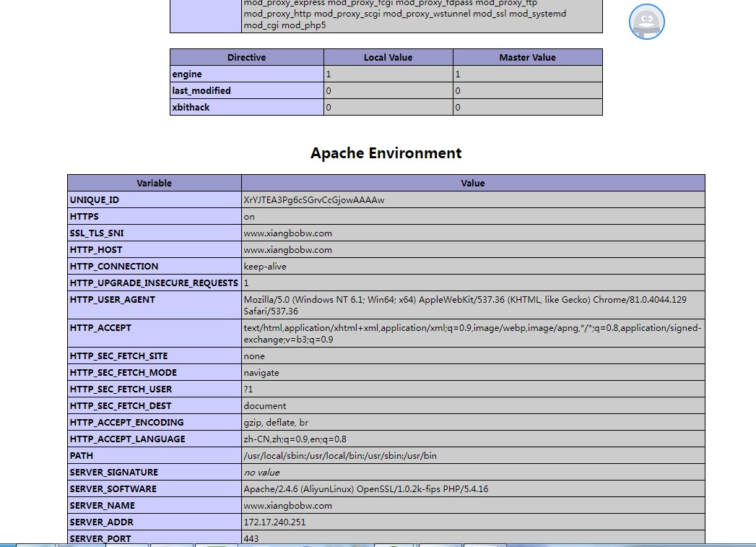This screenshot has height=547, width=756.
Task: Click the HTTPS value on
Action: [249, 217]
